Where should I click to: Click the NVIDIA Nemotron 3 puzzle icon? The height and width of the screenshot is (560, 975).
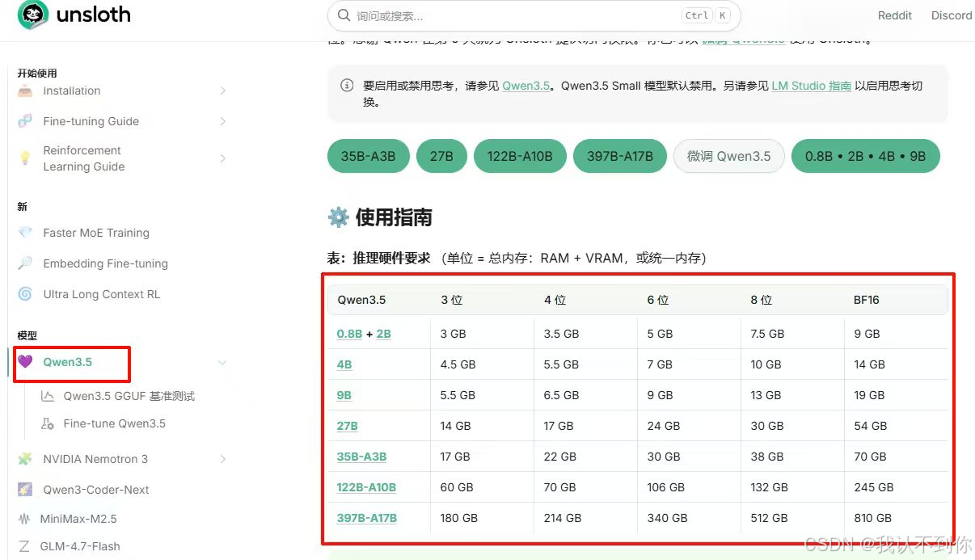25,459
